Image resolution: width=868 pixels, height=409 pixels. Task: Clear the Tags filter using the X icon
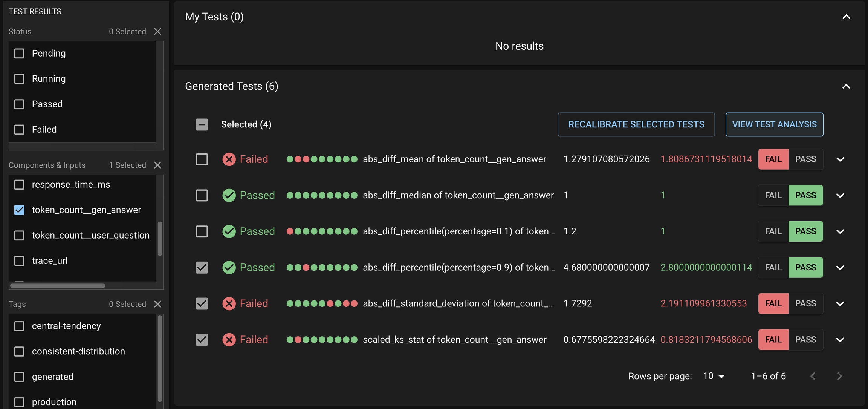[x=157, y=304]
